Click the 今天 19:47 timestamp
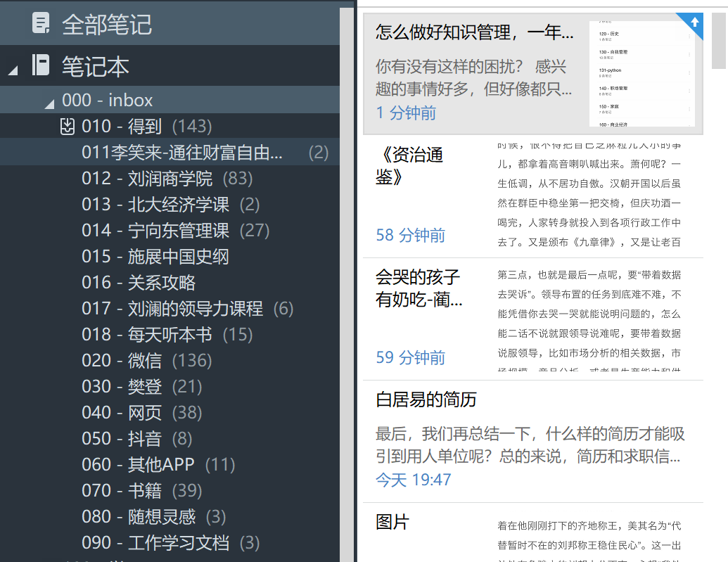The image size is (728, 562). click(x=413, y=480)
